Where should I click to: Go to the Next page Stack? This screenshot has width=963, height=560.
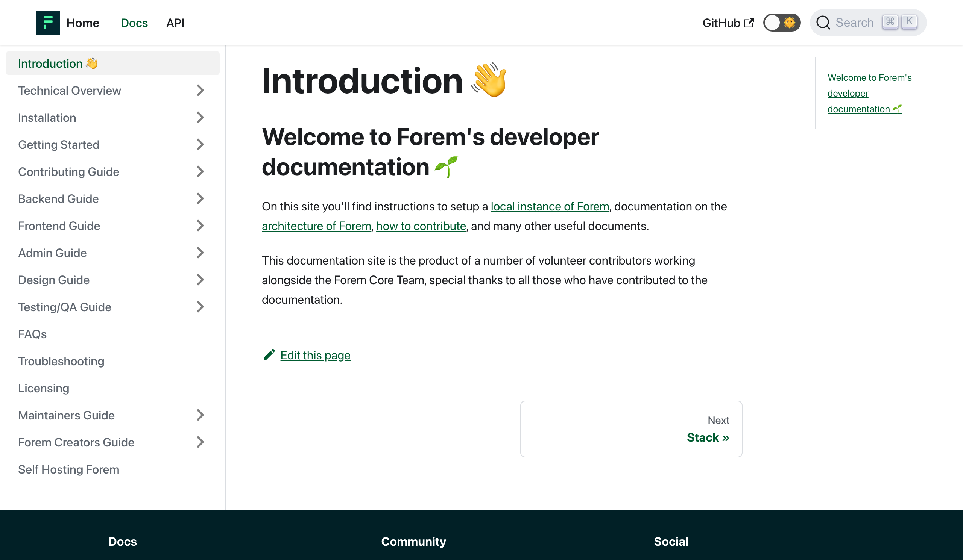click(631, 429)
